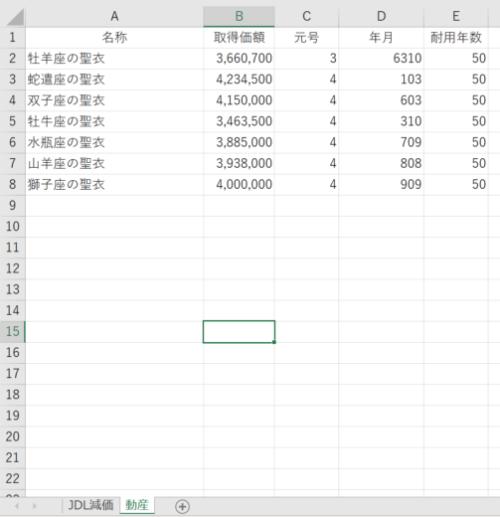Click the previous sheet navigation arrow
Image resolution: width=500 pixels, height=517 pixels.
pyautogui.click(x=17, y=506)
